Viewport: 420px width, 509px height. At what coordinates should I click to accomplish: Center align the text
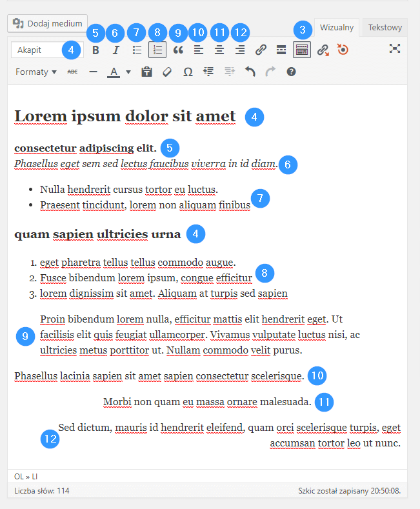[219, 50]
